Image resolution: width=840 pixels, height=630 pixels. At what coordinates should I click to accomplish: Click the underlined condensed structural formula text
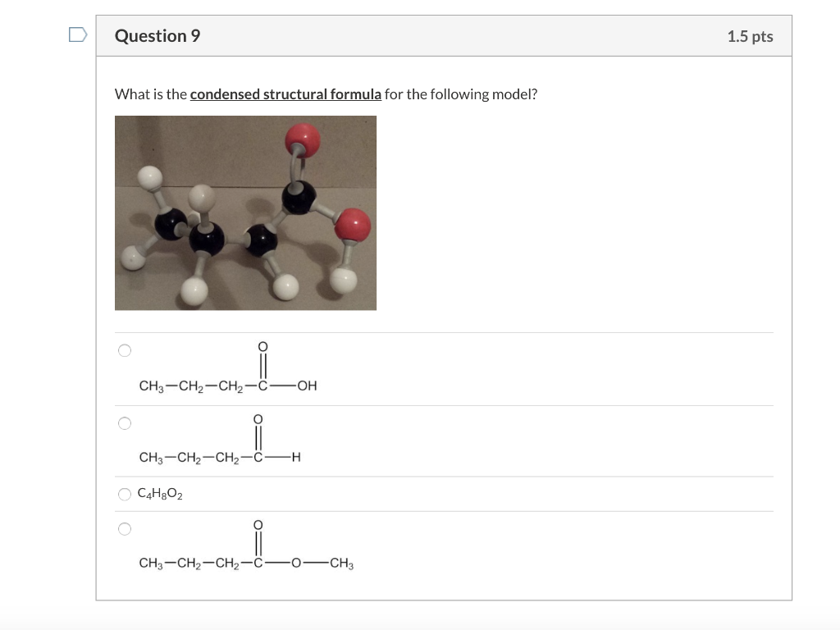point(285,94)
